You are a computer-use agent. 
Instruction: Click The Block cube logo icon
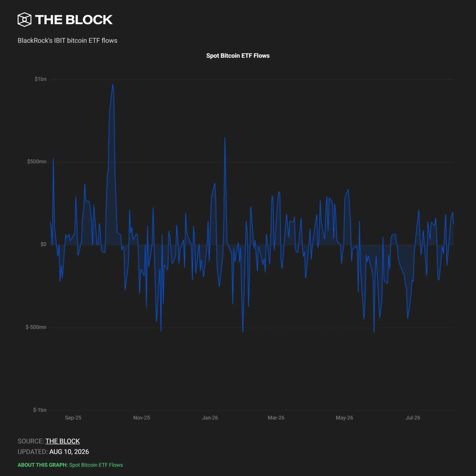24,20
